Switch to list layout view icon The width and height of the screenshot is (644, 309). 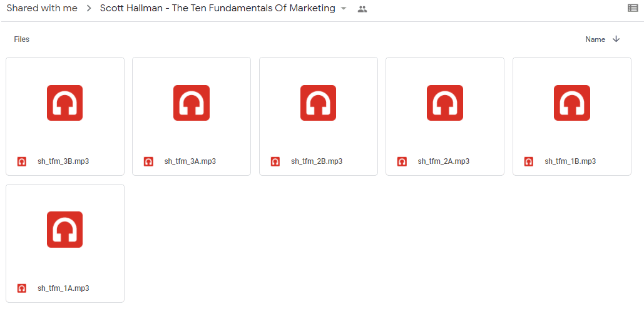point(633,8)
